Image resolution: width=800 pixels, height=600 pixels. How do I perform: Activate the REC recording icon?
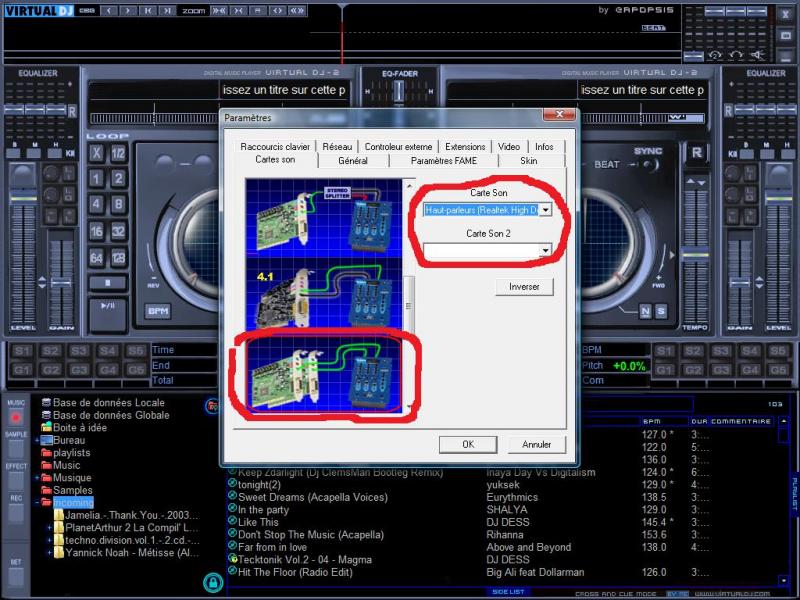tap(15, 497)
